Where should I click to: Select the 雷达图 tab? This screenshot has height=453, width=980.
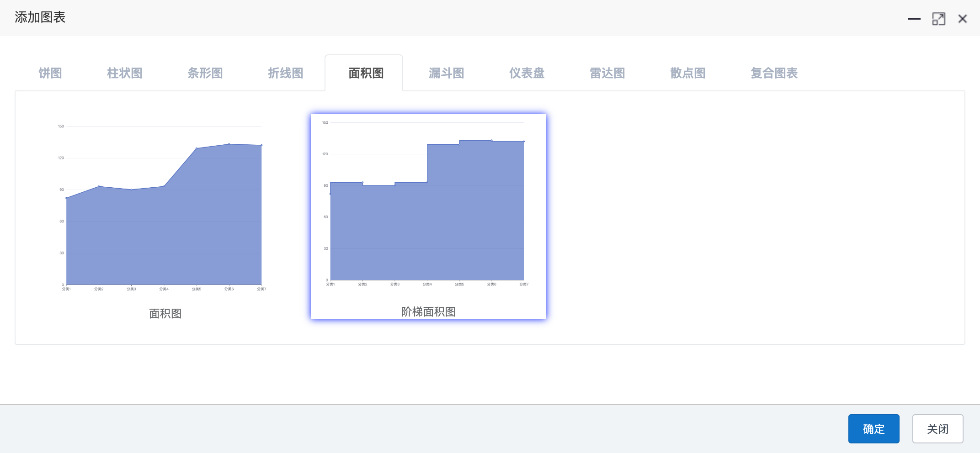(x=607, y=73)
